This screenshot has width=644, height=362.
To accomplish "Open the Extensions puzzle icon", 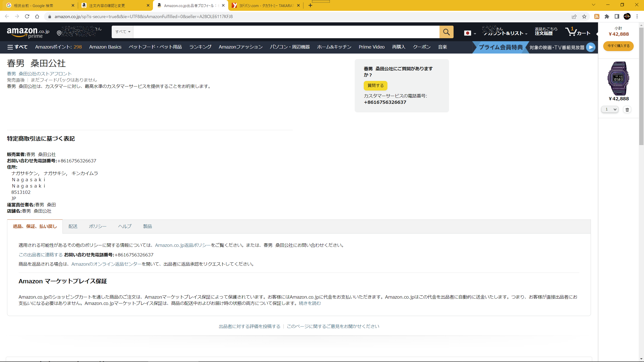I will [x=607, y=17].
